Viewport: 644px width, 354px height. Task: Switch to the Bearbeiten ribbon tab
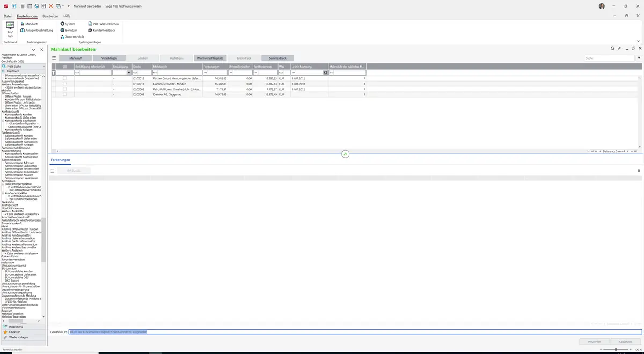pos(50,16)
